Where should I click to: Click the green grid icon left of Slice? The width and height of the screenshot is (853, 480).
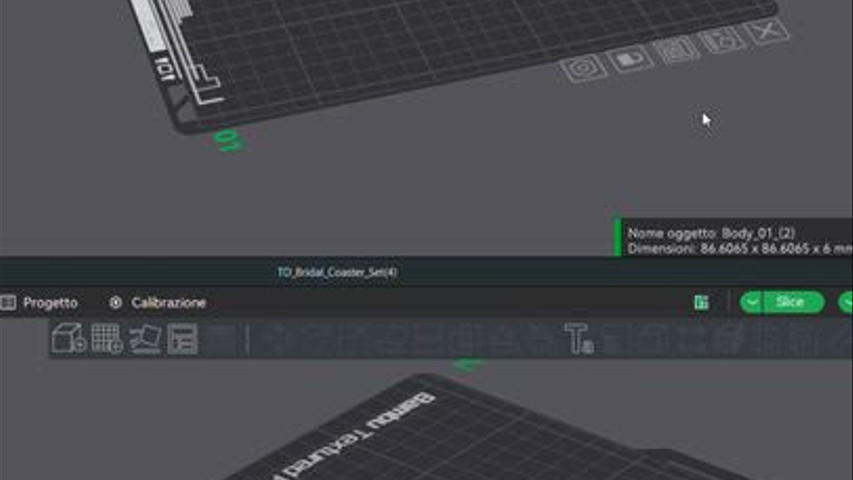coord(701,303)
